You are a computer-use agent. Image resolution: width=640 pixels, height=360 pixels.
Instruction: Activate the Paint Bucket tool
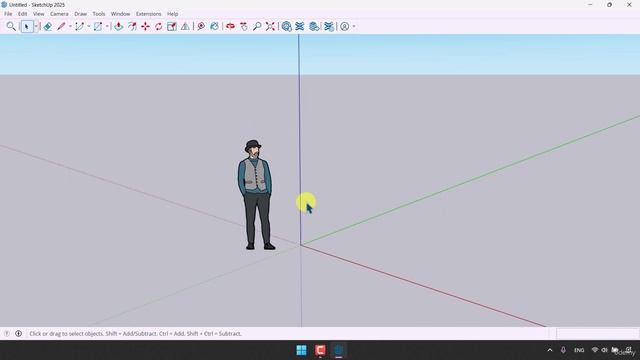(214, 27)
